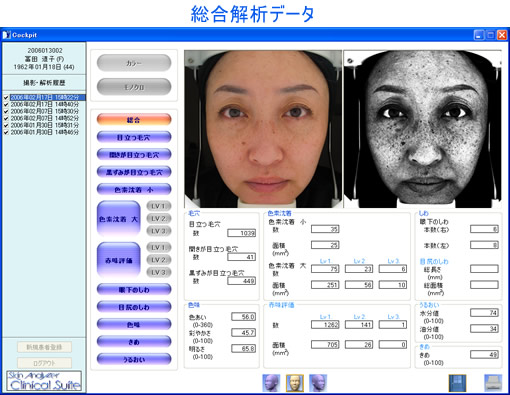Select the left-facing head view icon
510x395 pixels.
271,383
